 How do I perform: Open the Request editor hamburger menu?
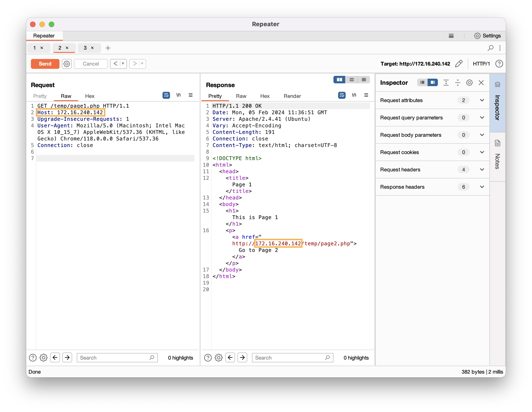click(x=191, y=95)
